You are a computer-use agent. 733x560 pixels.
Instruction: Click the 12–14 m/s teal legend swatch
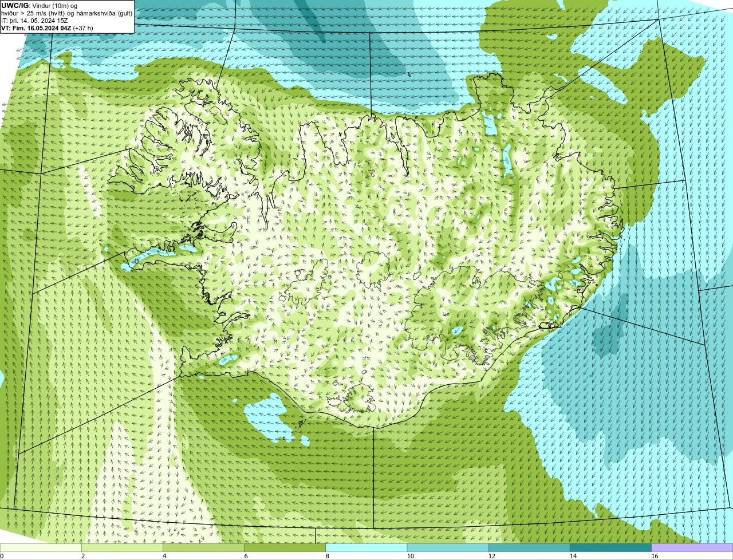pos(529,547)
